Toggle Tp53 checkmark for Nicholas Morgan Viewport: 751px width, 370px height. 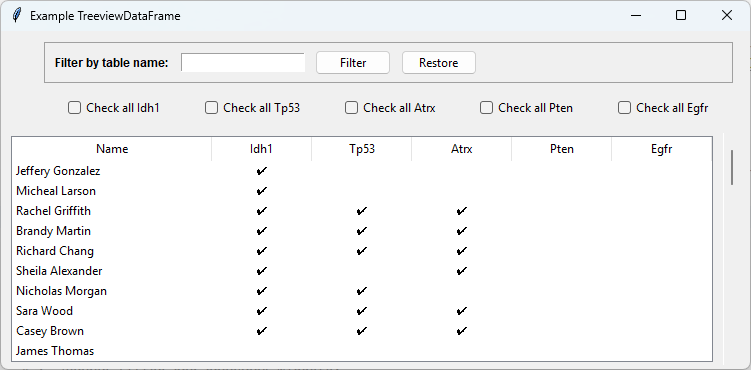pos(362,291)
